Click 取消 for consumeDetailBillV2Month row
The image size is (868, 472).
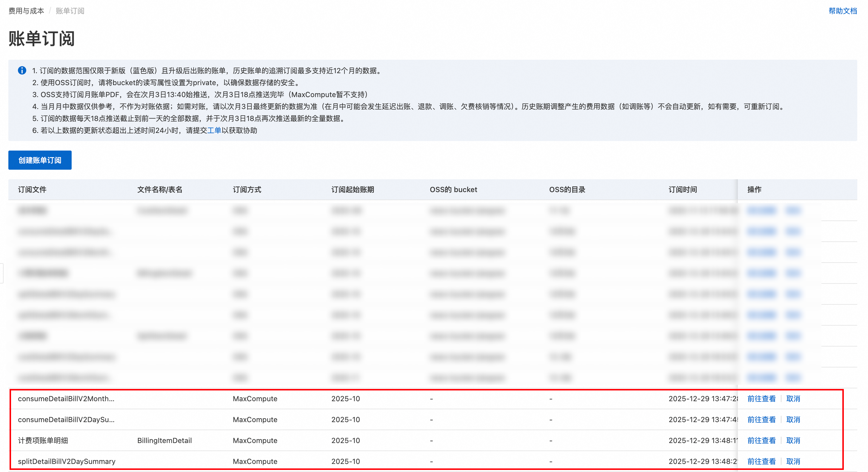pyautogui.click(x=792, y=399)
